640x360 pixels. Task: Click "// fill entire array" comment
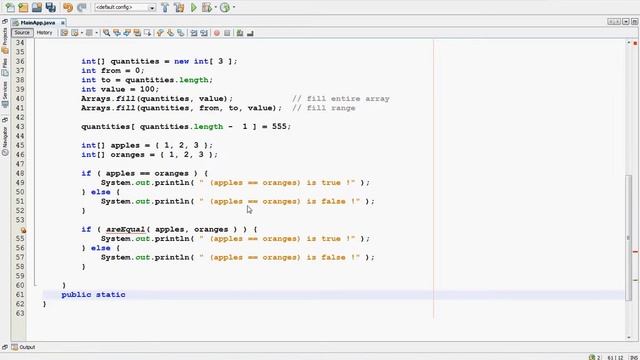tap(341, 99)
